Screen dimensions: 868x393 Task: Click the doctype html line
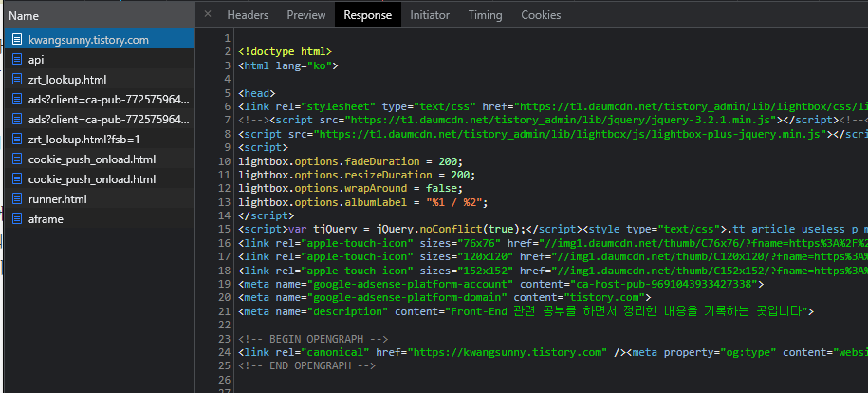click(286, 51)
